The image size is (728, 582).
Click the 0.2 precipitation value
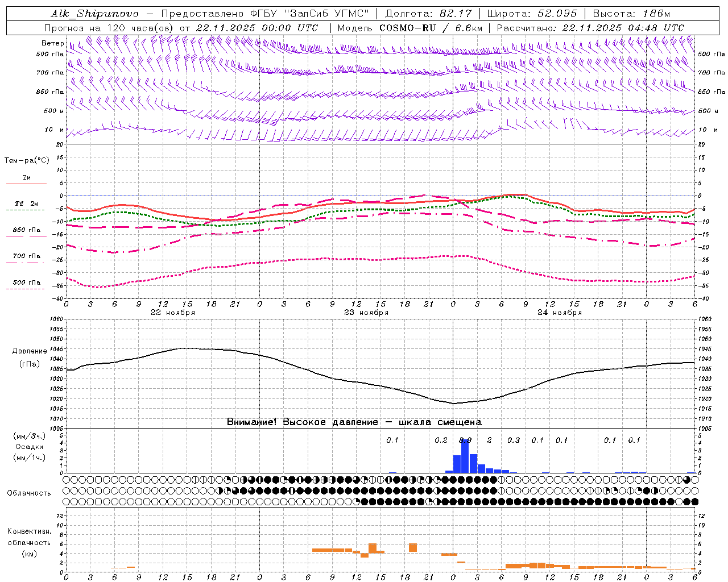tap(441, 440)
